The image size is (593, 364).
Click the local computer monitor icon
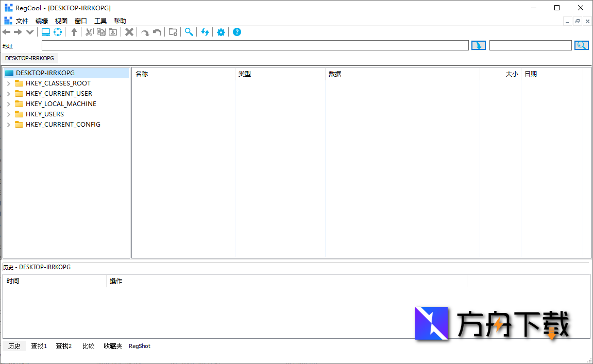(x=46, y=32)
